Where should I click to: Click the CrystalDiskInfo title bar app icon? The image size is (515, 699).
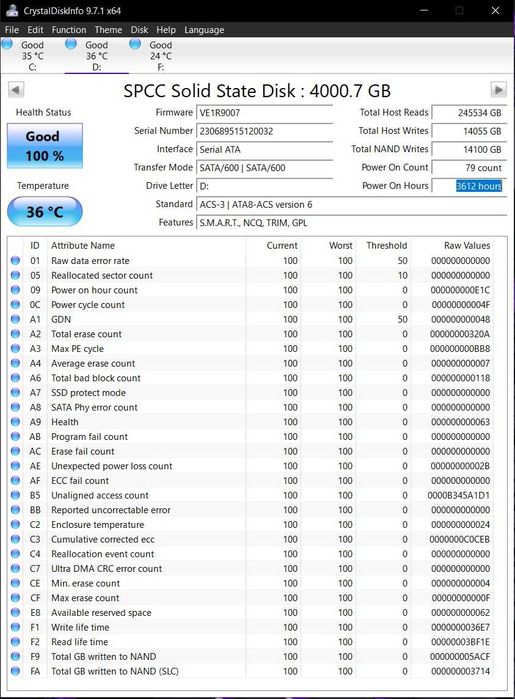click(x=12, y=10)
